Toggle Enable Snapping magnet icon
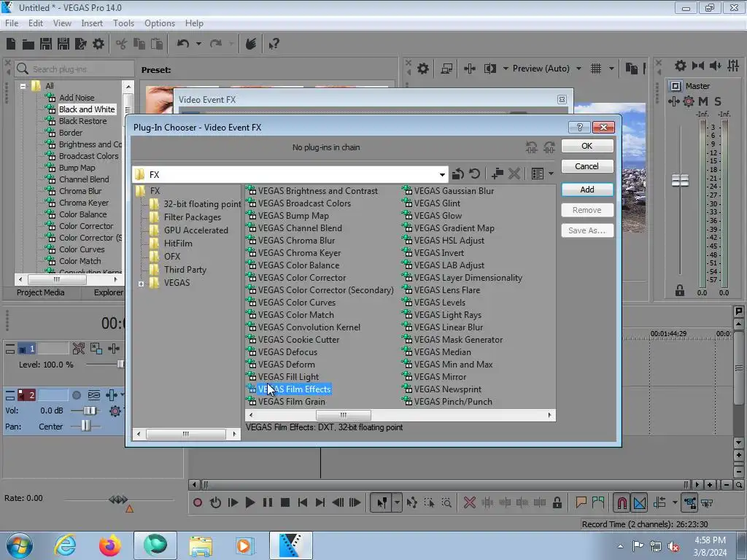This screenshot has width=747, height=560. (622, 503)
